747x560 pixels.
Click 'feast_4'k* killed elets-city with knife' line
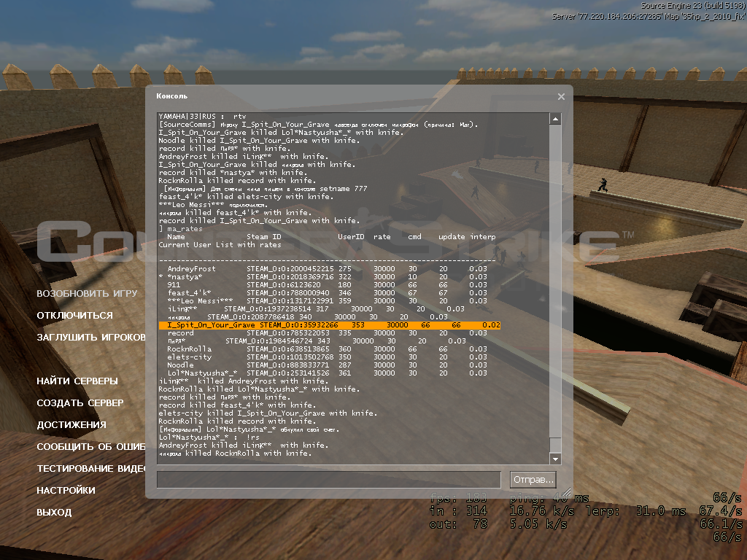click(247, 197)
